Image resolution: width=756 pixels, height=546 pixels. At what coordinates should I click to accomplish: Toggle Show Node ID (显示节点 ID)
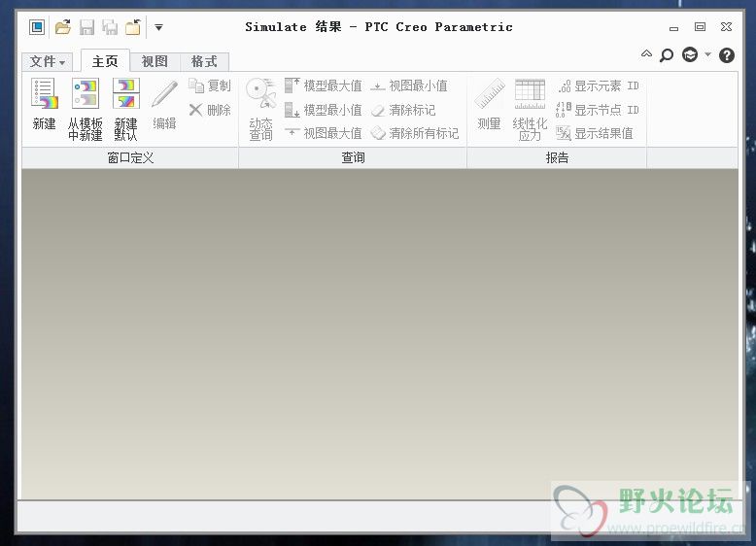coord(598,110)
